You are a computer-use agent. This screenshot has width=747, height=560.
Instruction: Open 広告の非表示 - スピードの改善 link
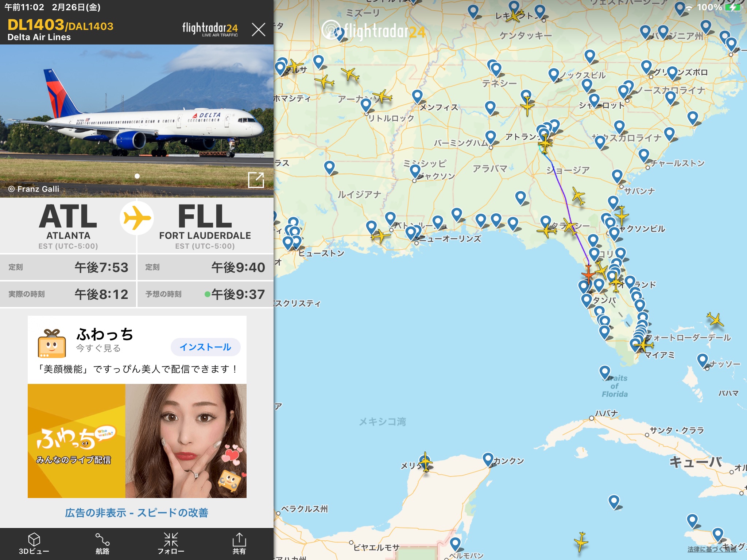(x=137, y=513)
